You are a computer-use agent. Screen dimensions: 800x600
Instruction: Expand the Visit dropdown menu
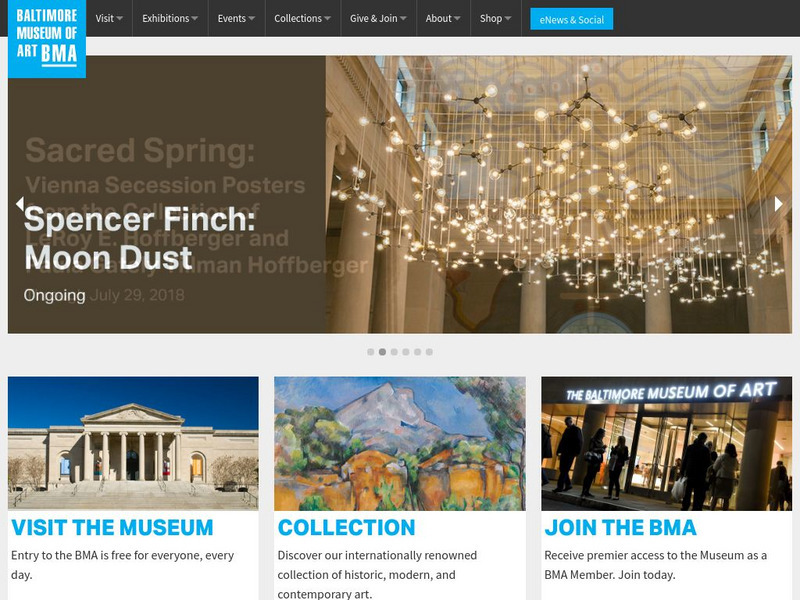point(109,18)
